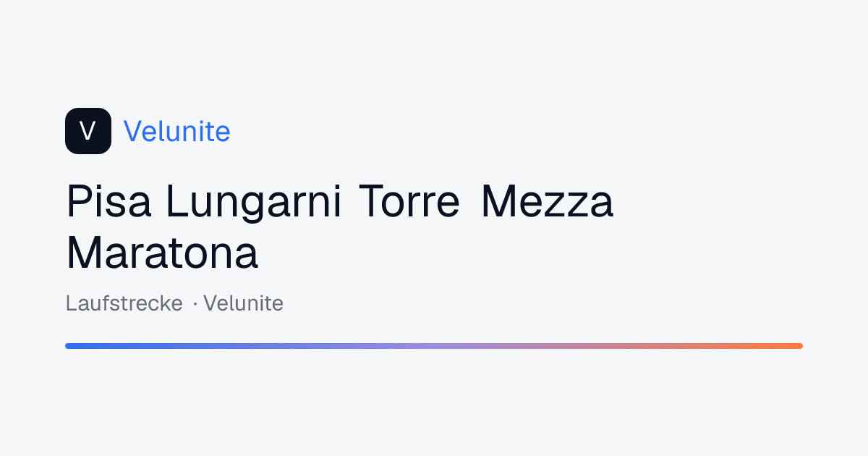Click the gray Velunite text in subtitle
The width and height of the screenshot is (868, 456).
243,303
